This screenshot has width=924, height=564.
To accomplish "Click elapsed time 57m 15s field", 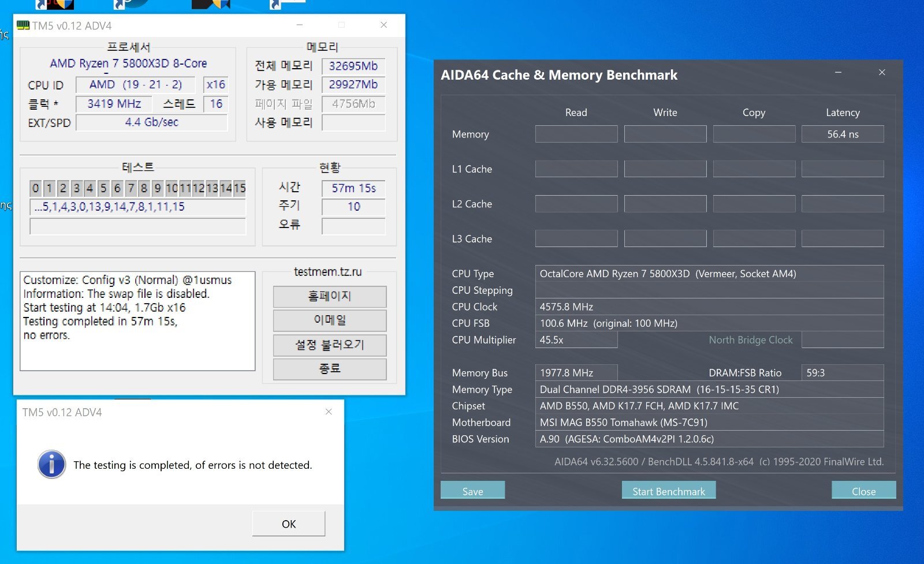I will click(353, 188).
